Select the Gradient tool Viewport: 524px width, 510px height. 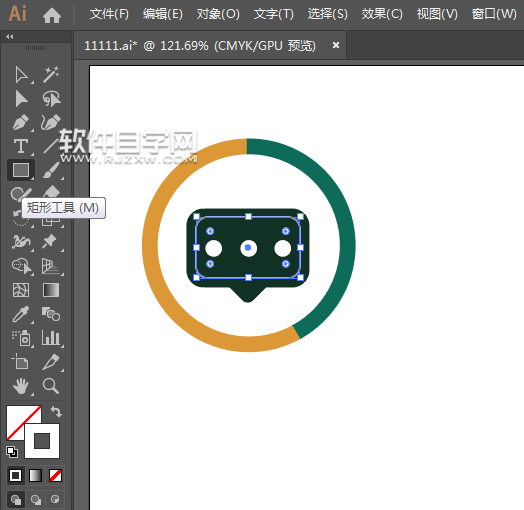point(51,290)
